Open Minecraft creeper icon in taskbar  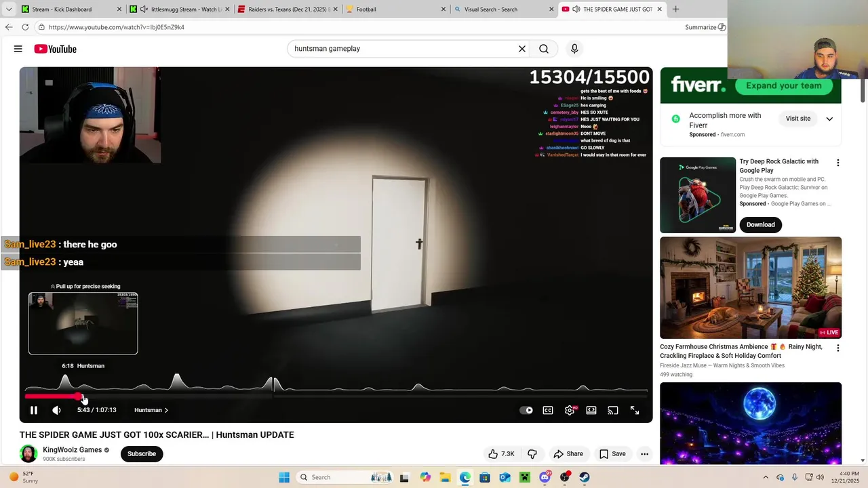point(525,477)
